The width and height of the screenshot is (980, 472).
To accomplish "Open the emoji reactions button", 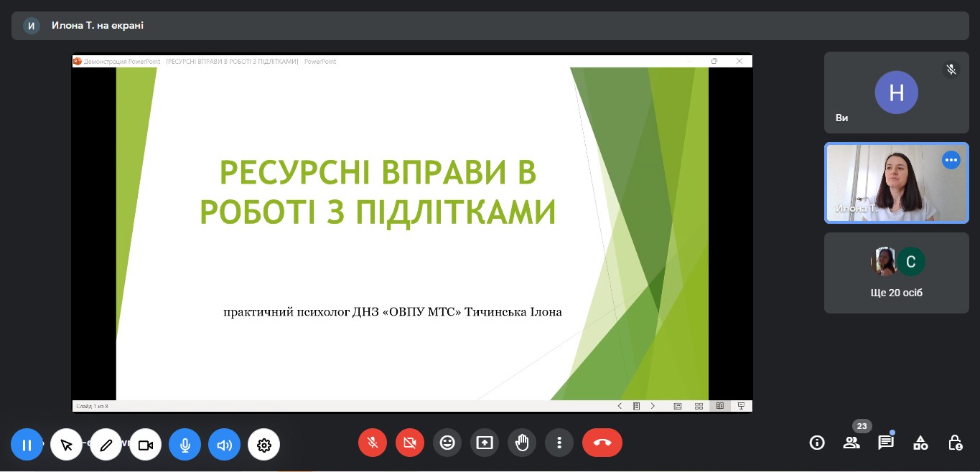I will point(447,443).
